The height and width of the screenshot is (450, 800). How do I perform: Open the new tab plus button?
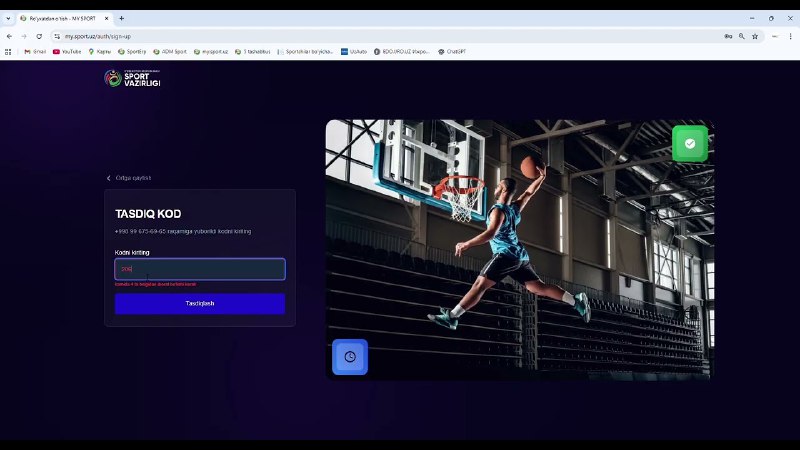(x=122, y=18)
